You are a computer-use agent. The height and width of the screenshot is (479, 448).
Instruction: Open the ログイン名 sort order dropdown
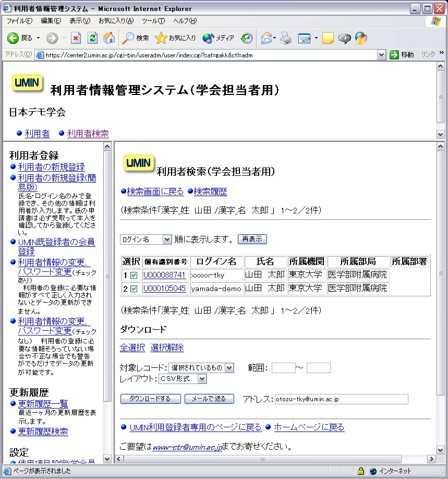[146, 239]
